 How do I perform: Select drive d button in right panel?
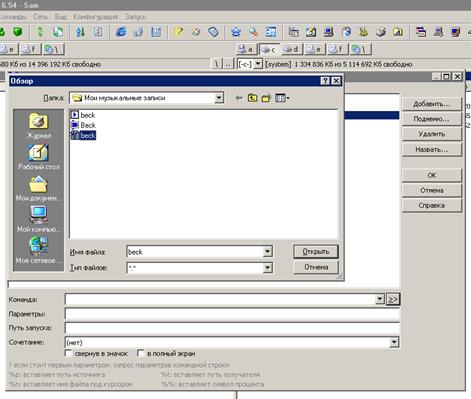(x=291, y=49)
